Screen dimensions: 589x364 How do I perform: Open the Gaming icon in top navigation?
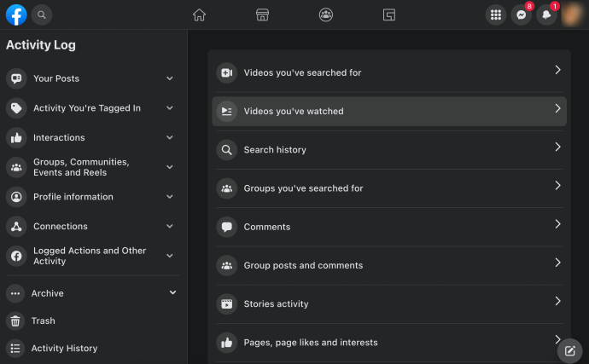tap(388, 15)
